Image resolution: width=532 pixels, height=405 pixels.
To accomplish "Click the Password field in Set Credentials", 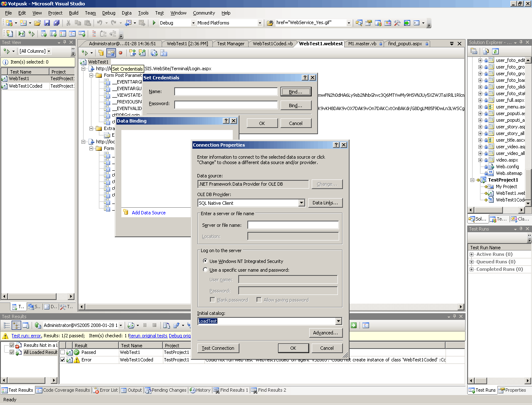I will [226, 105].
